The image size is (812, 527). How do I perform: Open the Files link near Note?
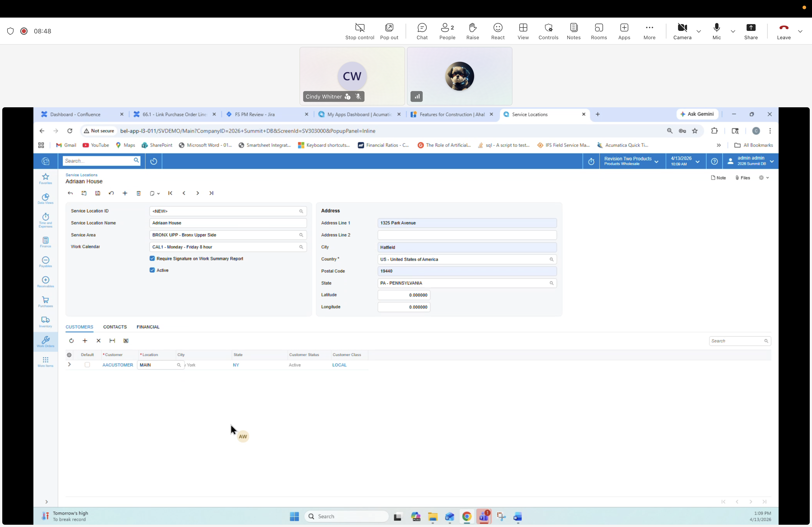(x=743, y=177)
